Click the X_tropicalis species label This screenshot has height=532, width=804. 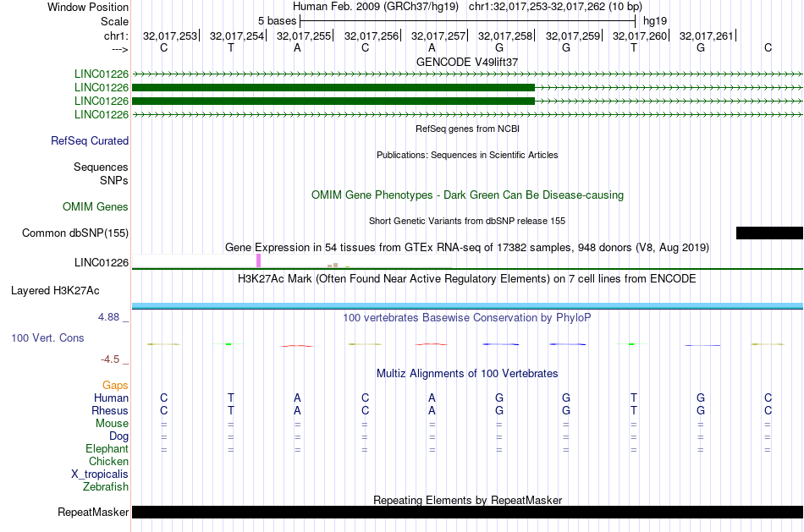tap(100, 474)
